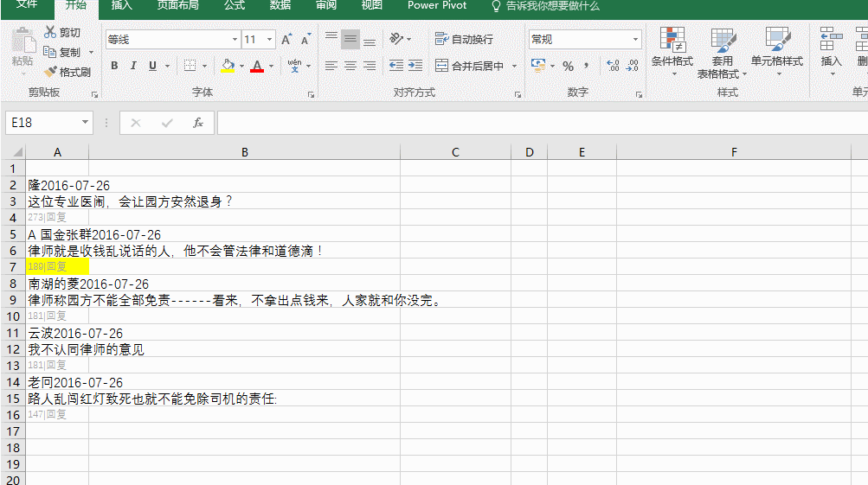Select column B header
868x485 pixels.
pyautogui.click(x=245, y=152)
